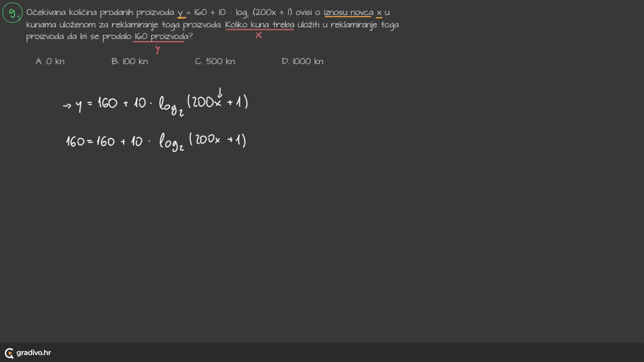Click underlined phrase 'Koliko kuna treba'
The image size is (644, 362).
point(259,25)
